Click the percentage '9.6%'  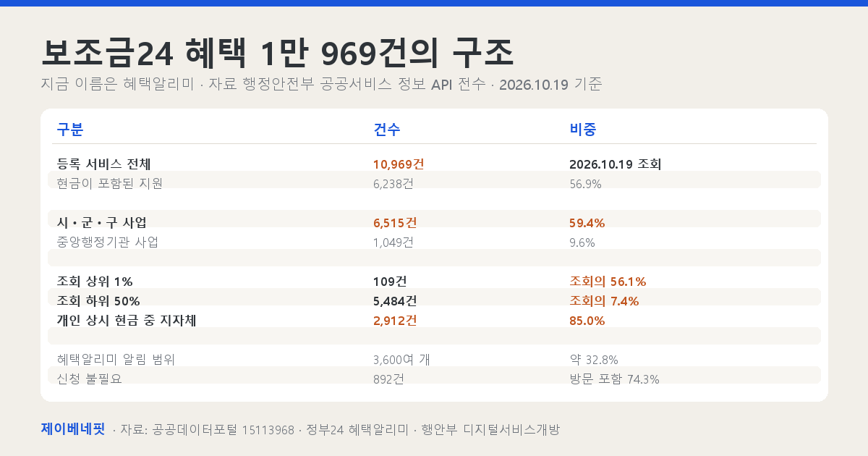click(582, 242)
